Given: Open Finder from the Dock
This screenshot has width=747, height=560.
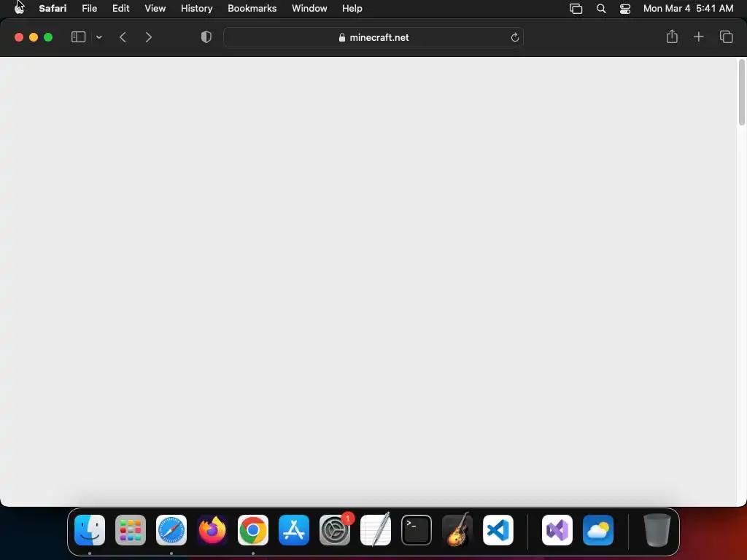Looking at the screenshot, I should (90, 530).
